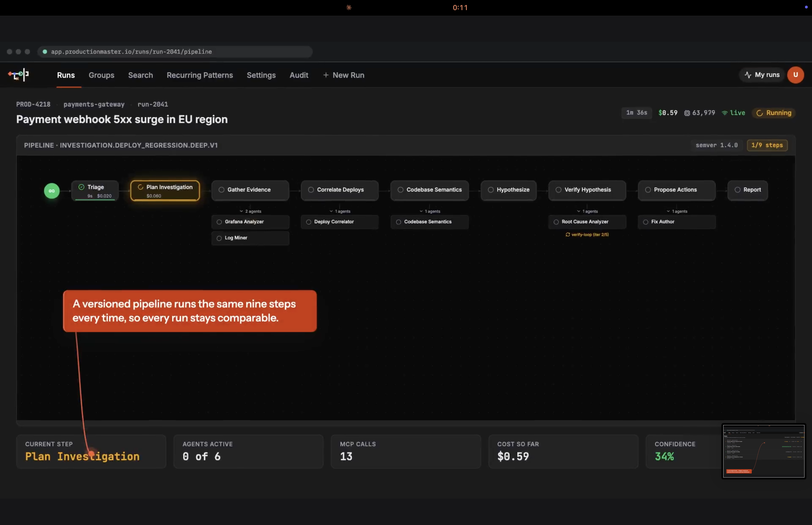Screen dimensions: 812x525
Task: Collapse 1 agents under Verify Hypothesis
Action: (587, 211)
